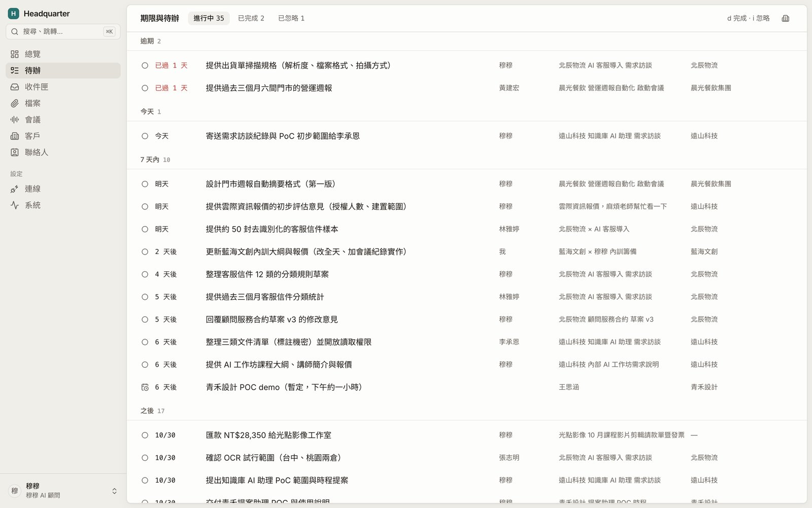This screenshot has height=508, width=812.
Task: Open the 客戶 building icon
Action: point(15,136)
